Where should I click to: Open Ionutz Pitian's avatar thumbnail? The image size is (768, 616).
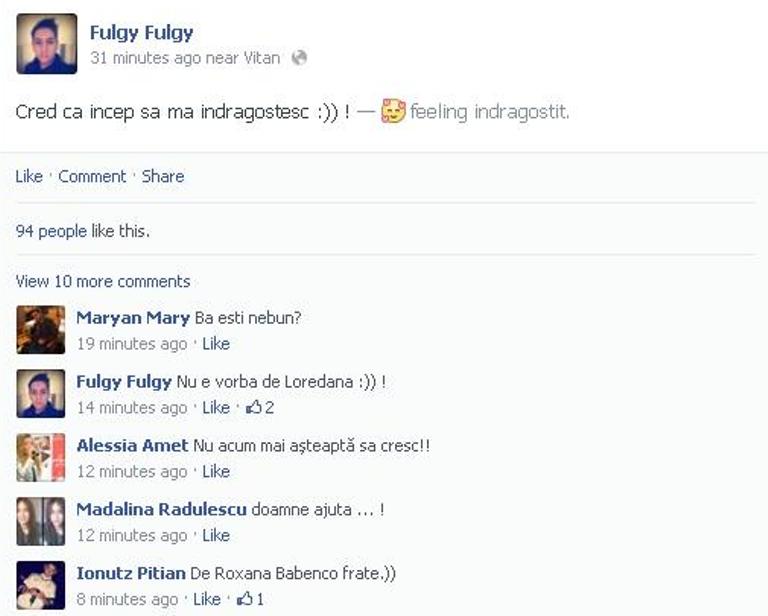point(41,585)
